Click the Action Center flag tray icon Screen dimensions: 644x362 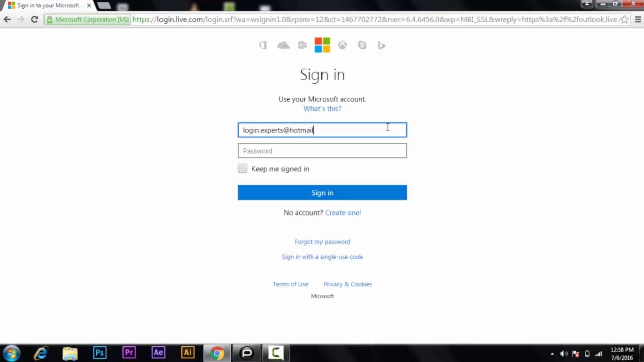point(576,354)
